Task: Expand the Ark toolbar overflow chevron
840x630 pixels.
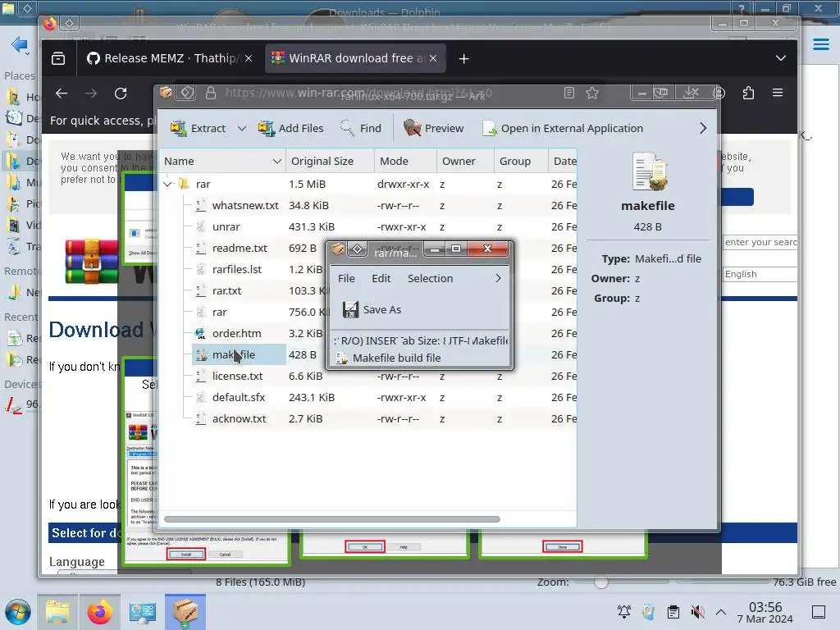Action: point(703,129)
